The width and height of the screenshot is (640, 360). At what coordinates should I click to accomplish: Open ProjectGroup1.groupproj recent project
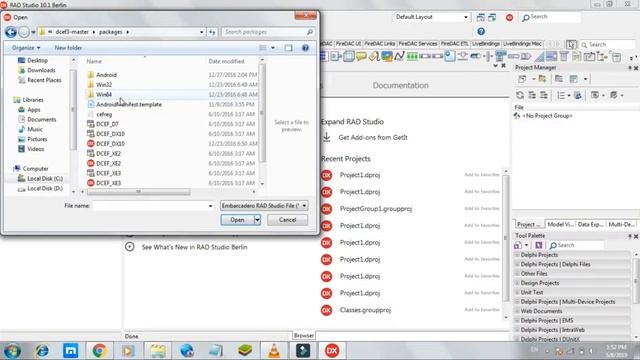[376, 209]
